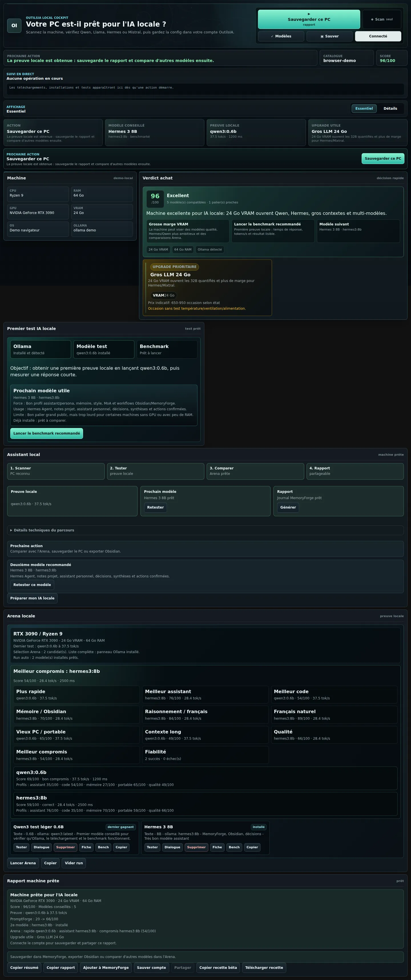
Task: Click Tester on the Qwen3 test léger card
Action: 21,847
